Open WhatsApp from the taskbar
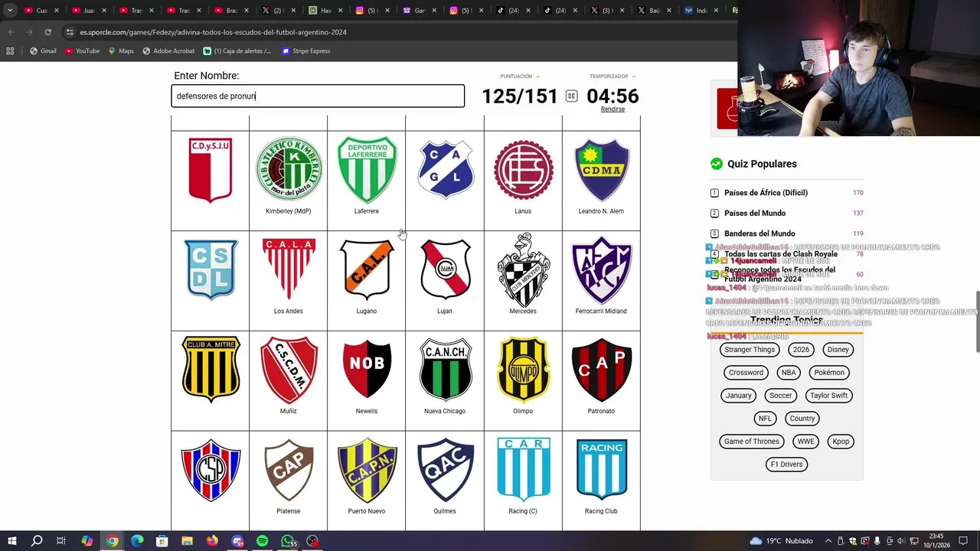Screen dimensions: 980x551 point(288,541)
